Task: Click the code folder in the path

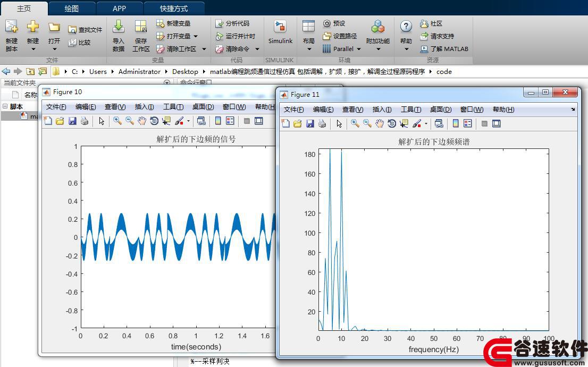Action: pyautogui.click(x=444, y=71)
